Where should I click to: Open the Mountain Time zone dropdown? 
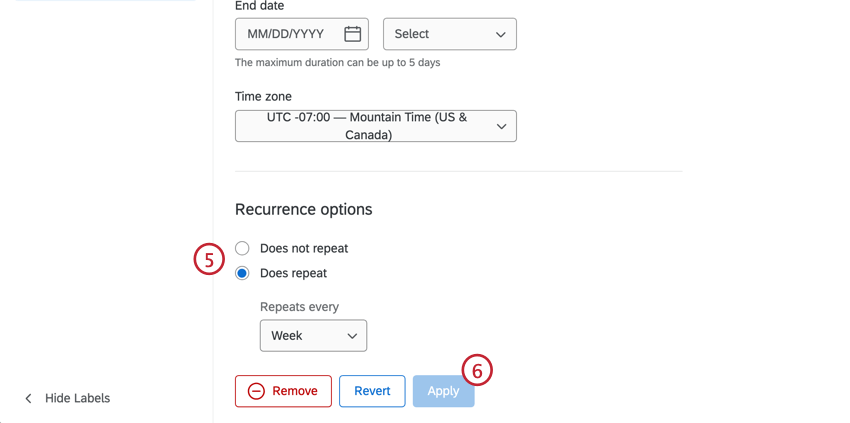[376, 126]
